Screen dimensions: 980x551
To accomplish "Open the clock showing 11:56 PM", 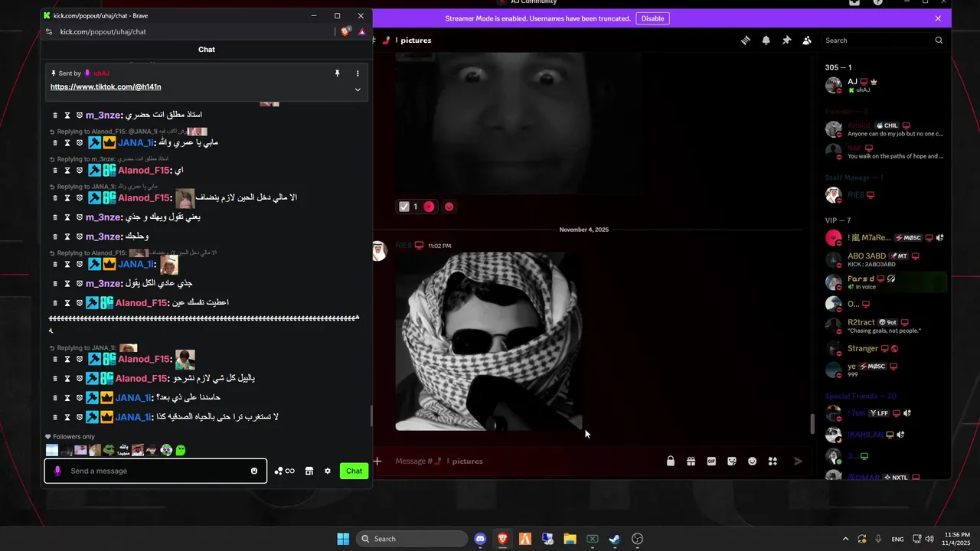I will pos(955,539).
